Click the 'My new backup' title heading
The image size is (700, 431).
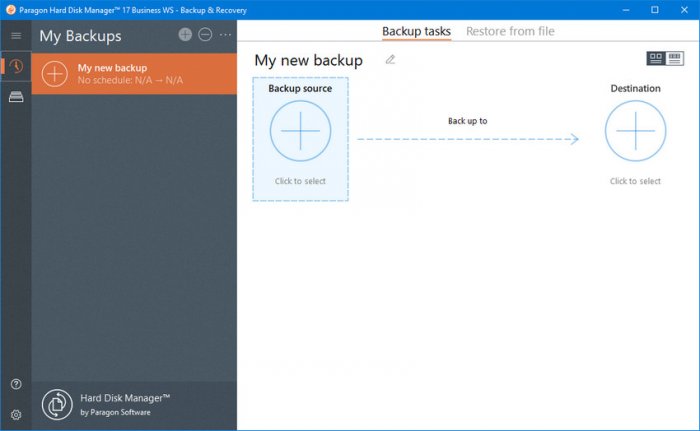(x=308, y=61)
